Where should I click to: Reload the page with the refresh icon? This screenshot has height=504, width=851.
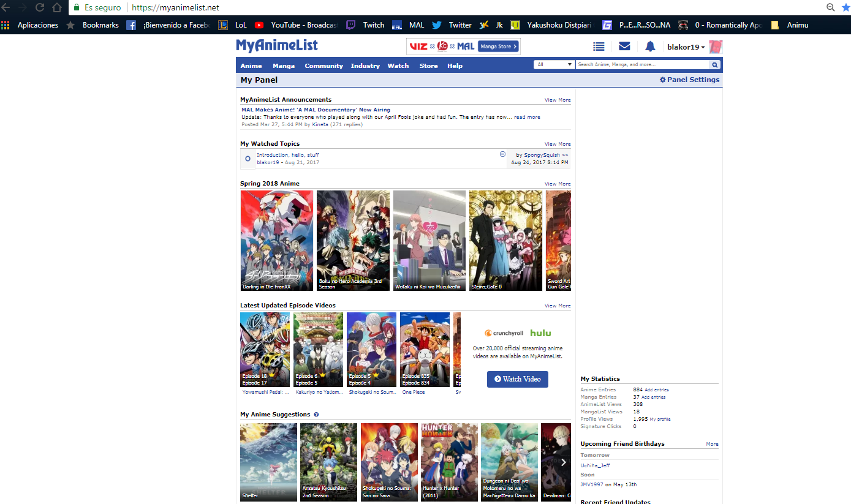40,7
